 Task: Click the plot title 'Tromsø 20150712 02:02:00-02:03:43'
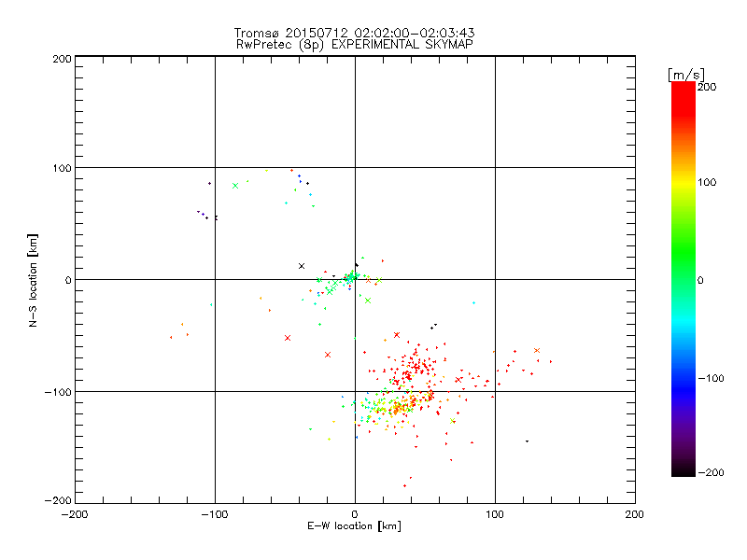pyautogui.click(x=355, y=33)
